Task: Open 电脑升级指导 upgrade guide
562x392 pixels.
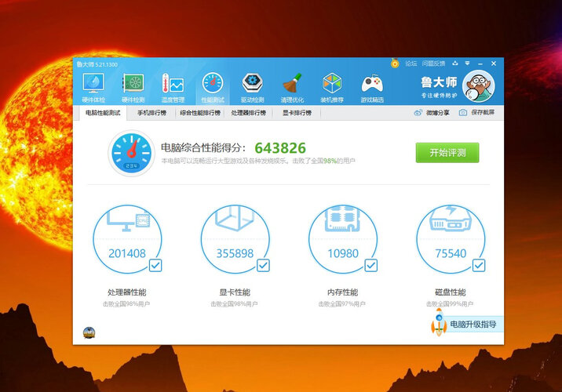Action: (473, 325)
